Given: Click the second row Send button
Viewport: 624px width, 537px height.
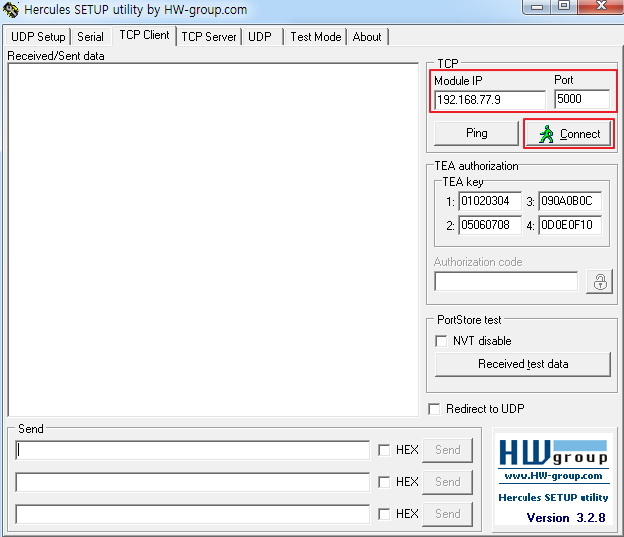Looking at the screenshot, I should pos(447,482).
